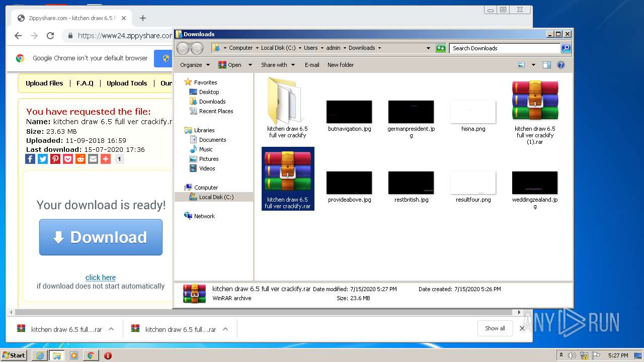Click Computer in the address breadcrumb

[x=240, y=48]
